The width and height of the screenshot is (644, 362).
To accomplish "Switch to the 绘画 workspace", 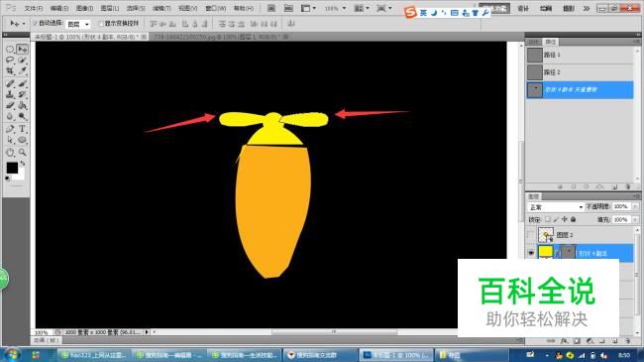I will coord(546,8).
